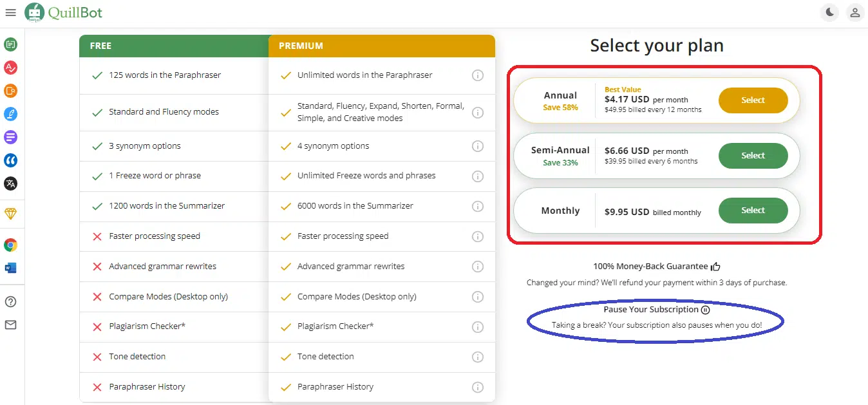The height and width of the screenshot is (405, 868).
Task: Open the Summarizer tool
Action: click(x=10, y=137)
